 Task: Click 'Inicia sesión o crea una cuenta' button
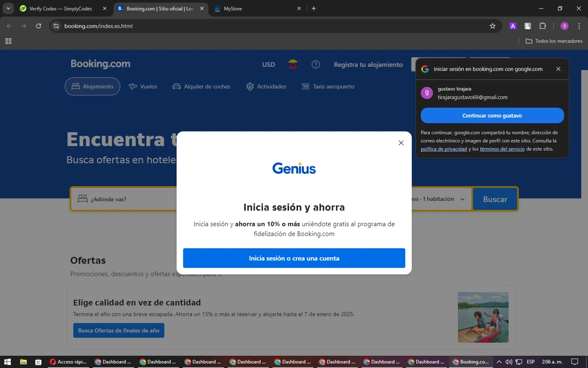point(294,258)
